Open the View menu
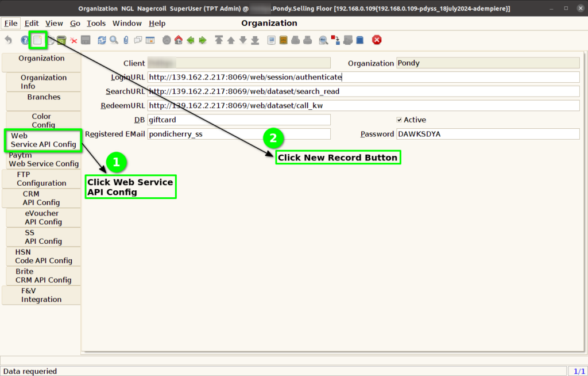 click(x=54, y=24)
